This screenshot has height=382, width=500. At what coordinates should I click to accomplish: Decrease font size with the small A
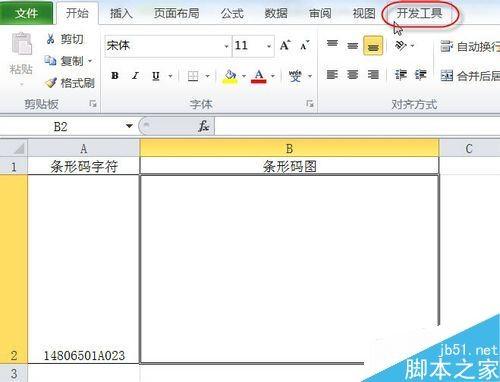[304, 45]
